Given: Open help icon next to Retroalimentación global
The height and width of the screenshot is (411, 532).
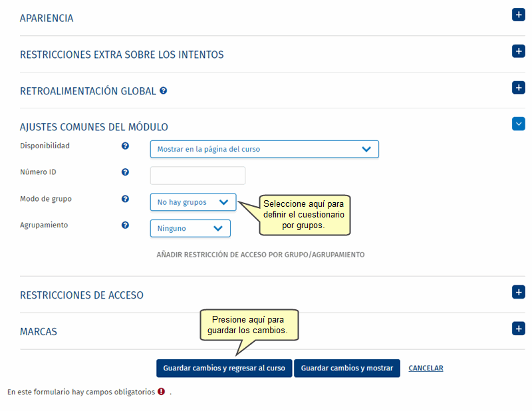Looking at the screenshot, I should pos(164,90).
